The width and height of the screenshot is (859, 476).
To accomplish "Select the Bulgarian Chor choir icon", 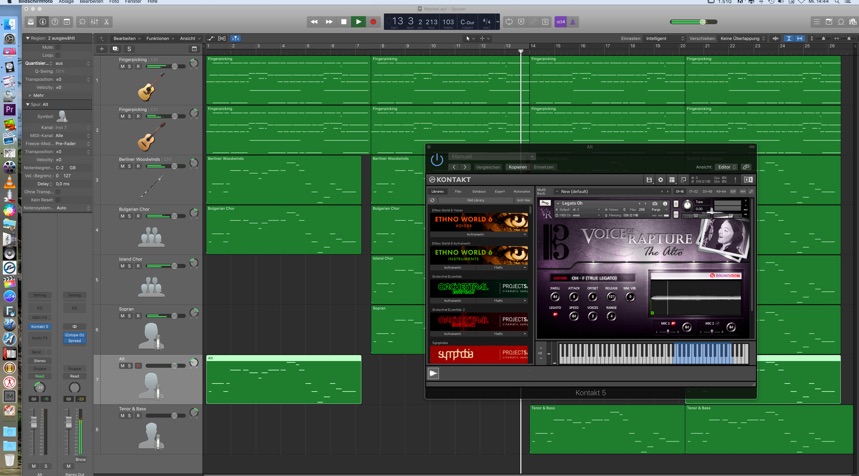I will click(151, 237).
